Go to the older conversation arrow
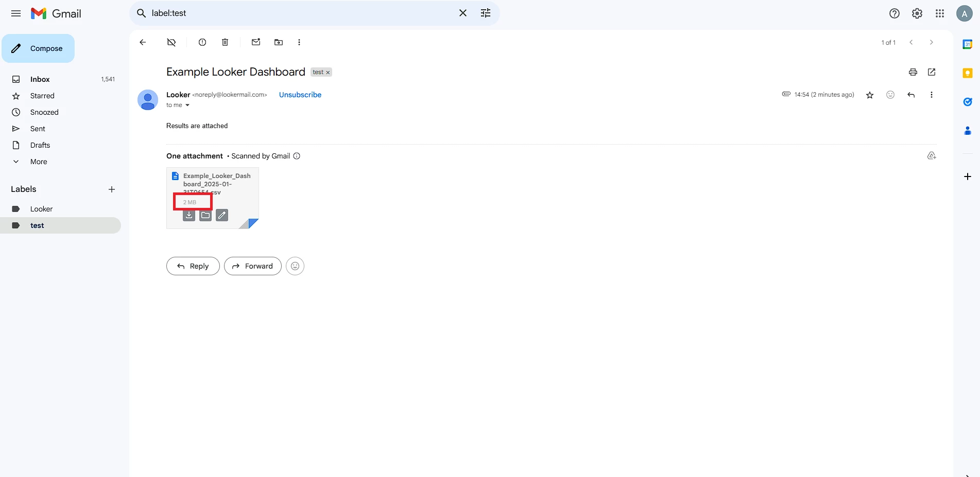This screenshot has height=477, width=980. [931, 42]
